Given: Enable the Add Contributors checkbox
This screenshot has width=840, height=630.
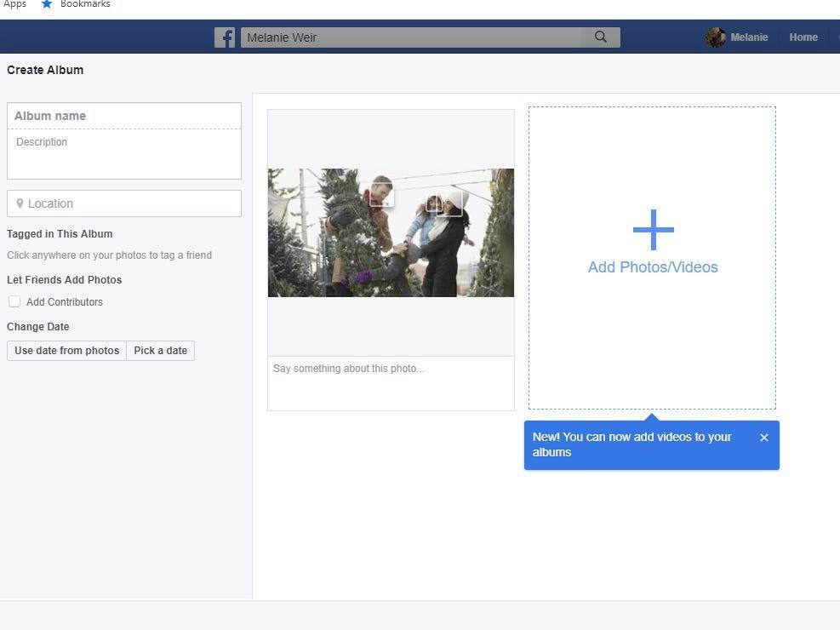Looking at the screenshot, I should coord(14,301).
